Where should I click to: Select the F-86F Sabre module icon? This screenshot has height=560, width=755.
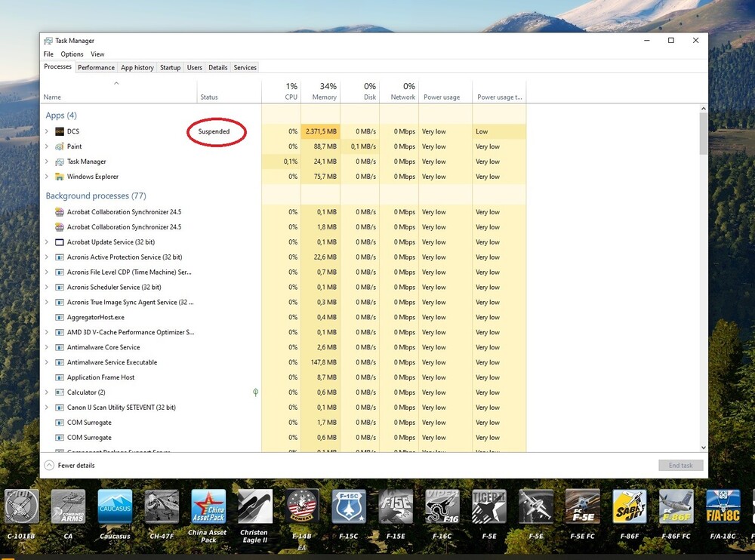pyautogui.click(x=629, y=506)
